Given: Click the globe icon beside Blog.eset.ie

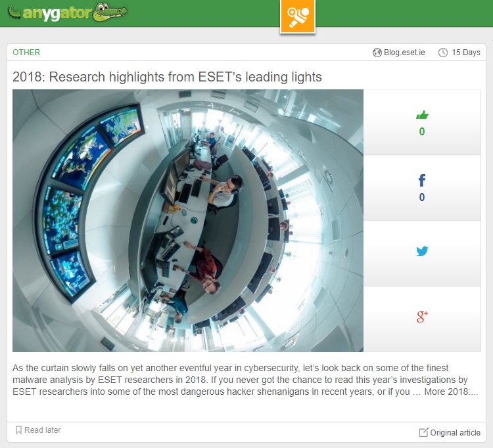Looking at the screenshot, I should (377, 53).
